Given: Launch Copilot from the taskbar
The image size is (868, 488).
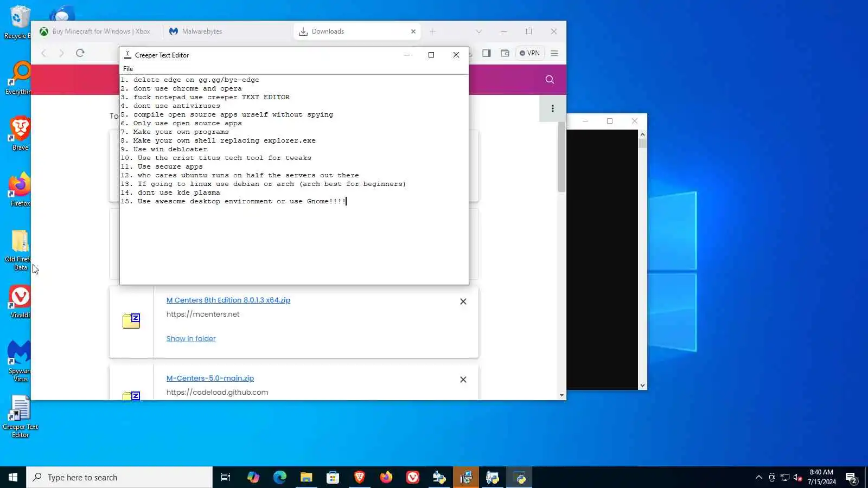Looking at the screenshot, I should point(253,477).
